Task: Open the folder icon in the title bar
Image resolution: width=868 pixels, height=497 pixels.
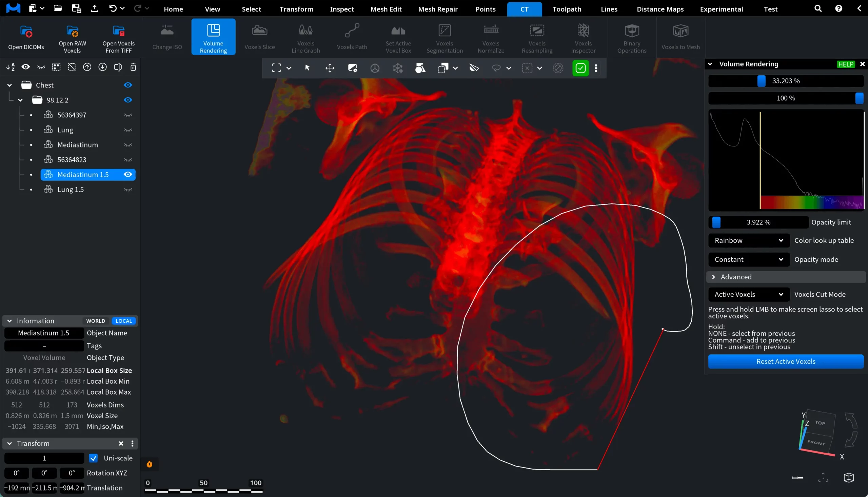Action: [x=58, y=8]
